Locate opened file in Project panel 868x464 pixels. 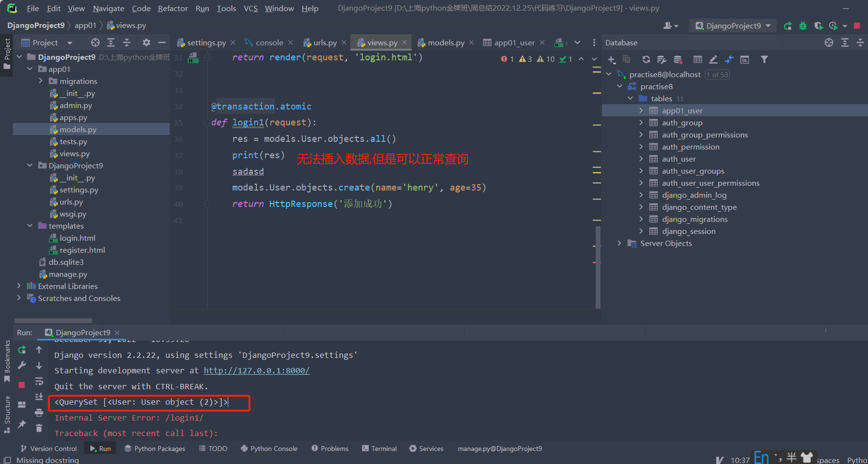click(95, 42)
